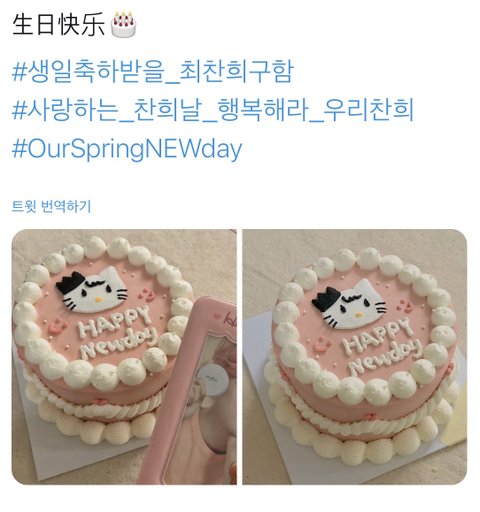Click the black bow on left Hello Kitty
Image resolution: width=480 pixels, height=512 pixels.
coord(71,283)
